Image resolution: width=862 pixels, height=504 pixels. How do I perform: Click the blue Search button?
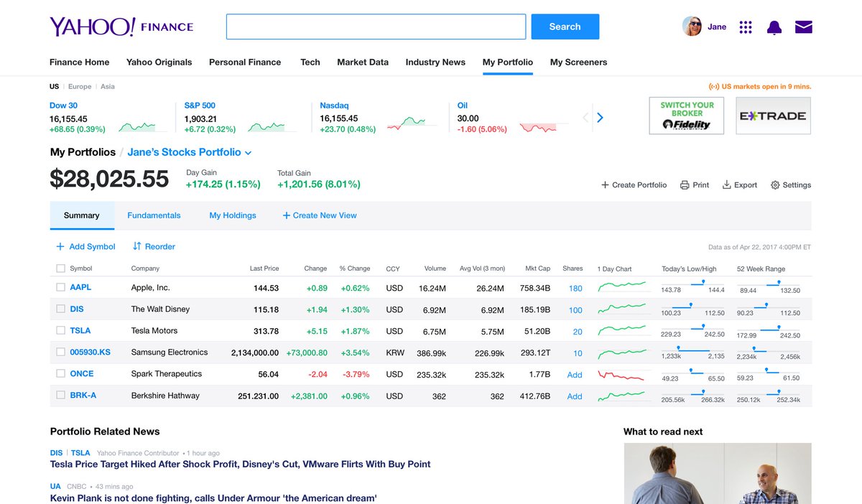coord(565,27)
